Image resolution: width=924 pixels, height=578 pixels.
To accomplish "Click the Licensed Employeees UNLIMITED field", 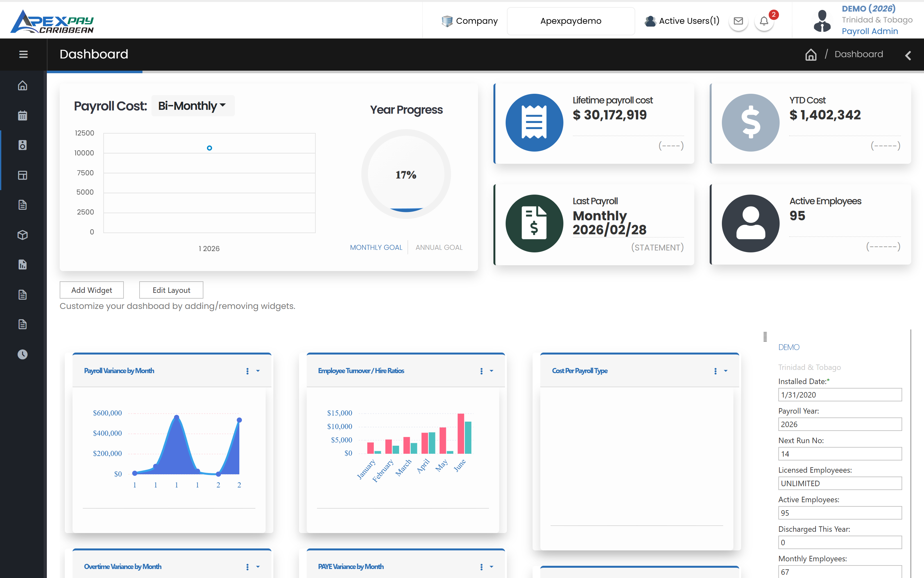I will 840,483.
